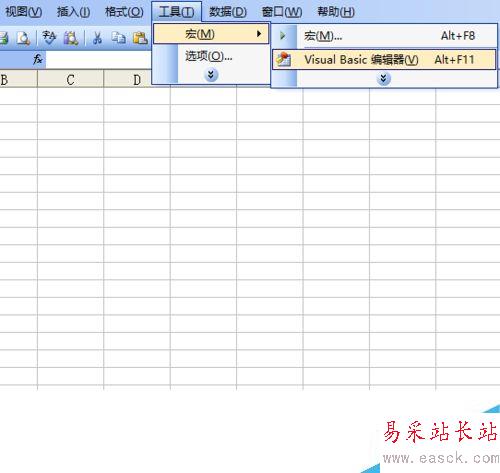Select column C header
Screen dimensions: 500x473
[70, 80]
